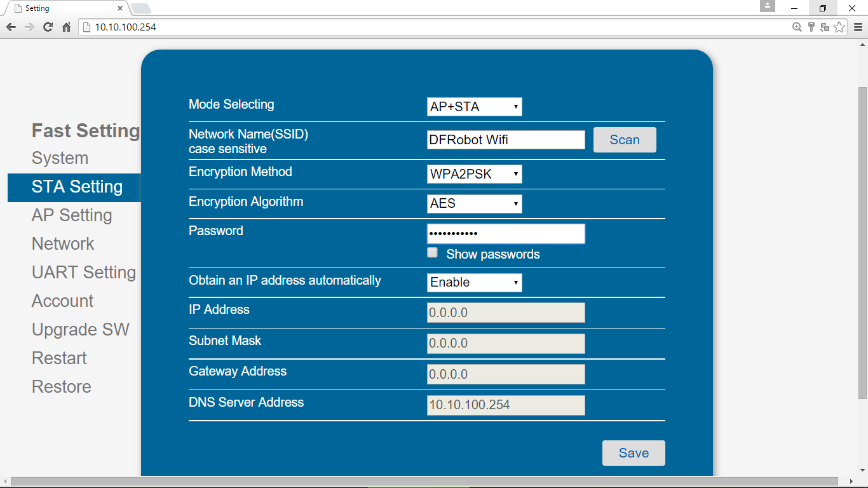Click the Save button
Screen dimensions: 868x488
[634, 453]
